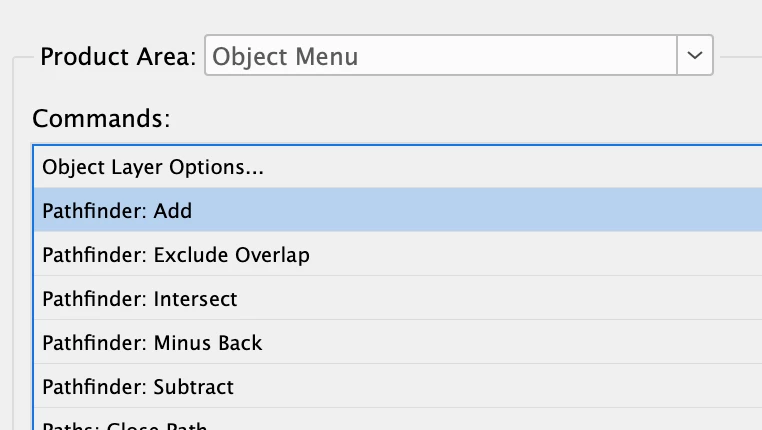
Task: Select Pathfinder: Subtract command
Action: click(398, 387)
